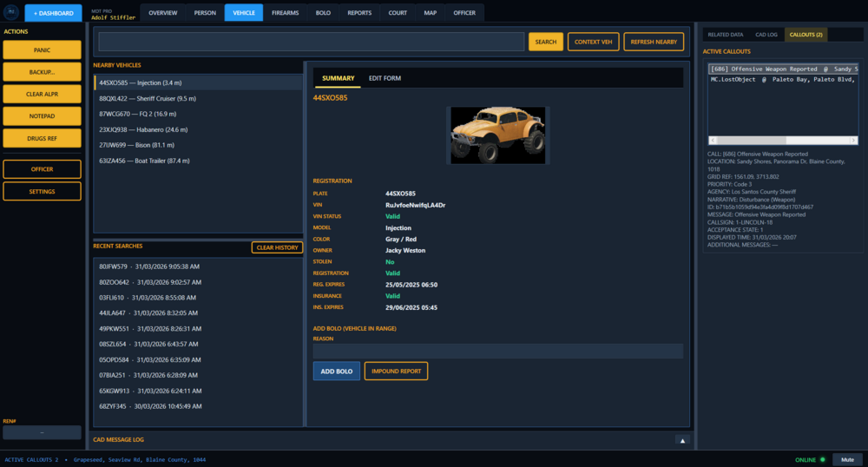Open recent search 49PKW551
This screenshot has width=868, height=467.
(x=198, y=329)
